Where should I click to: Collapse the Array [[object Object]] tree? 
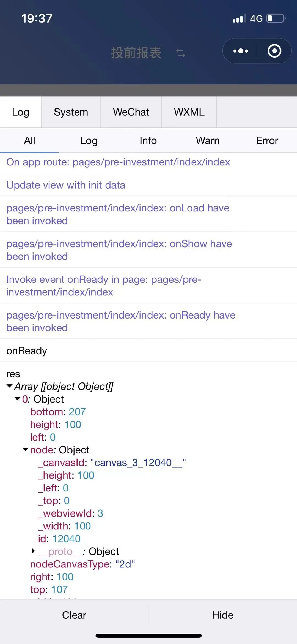(10, 386)
